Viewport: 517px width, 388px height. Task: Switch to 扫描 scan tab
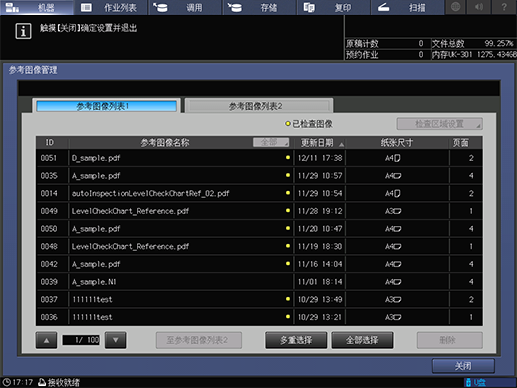pos(408,7)
